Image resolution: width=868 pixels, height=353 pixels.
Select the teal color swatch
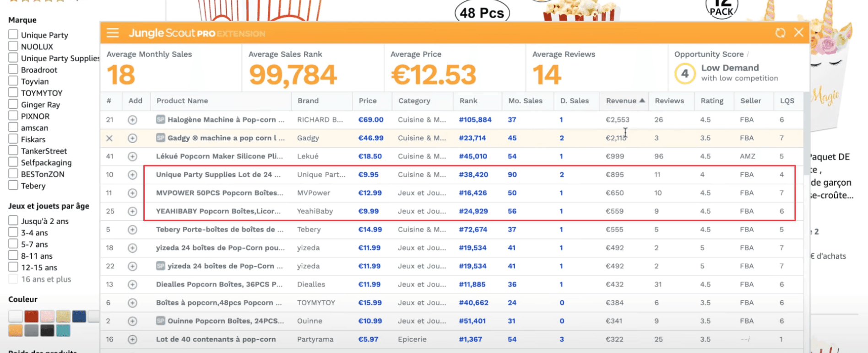[63, 330]
